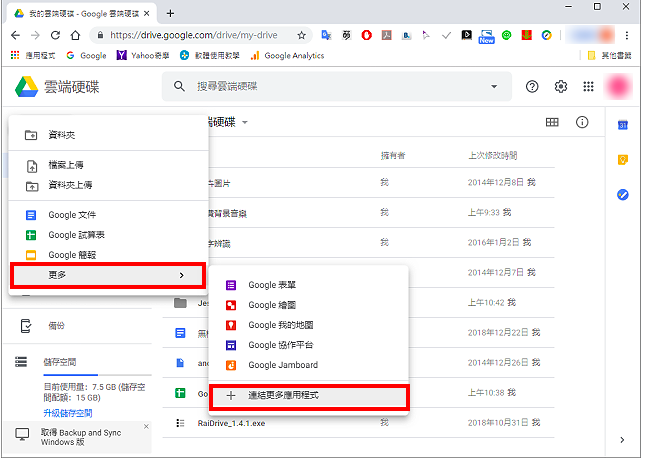Click the Google Translate extension icon

pyautogui.click(x=326, y=36)
